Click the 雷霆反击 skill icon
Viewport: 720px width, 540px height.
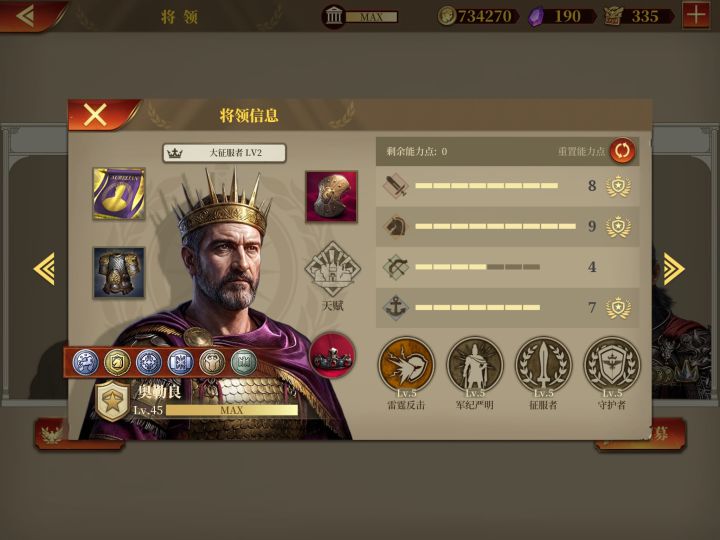pos(406,366)
